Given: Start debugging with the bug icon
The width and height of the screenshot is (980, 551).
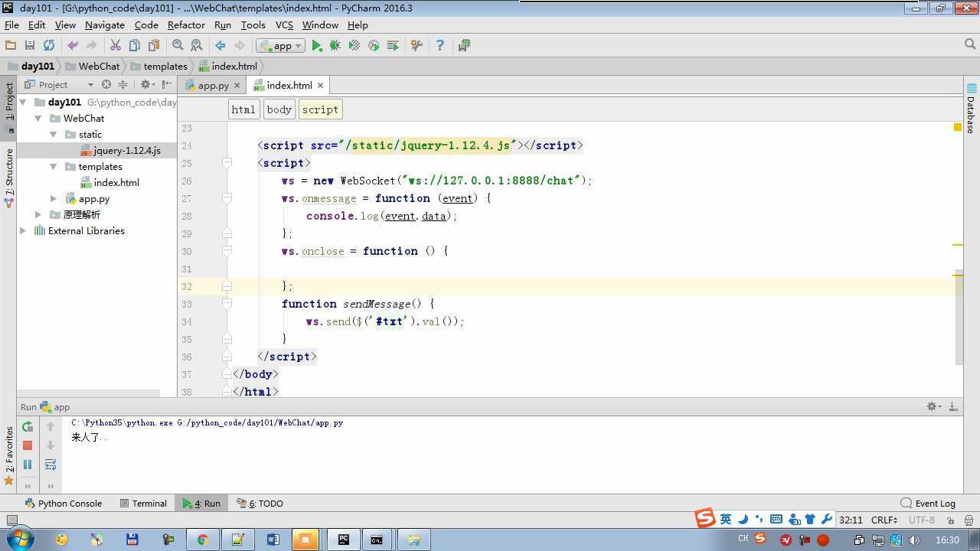Looking at the screenshot, I should pos(335,46).
